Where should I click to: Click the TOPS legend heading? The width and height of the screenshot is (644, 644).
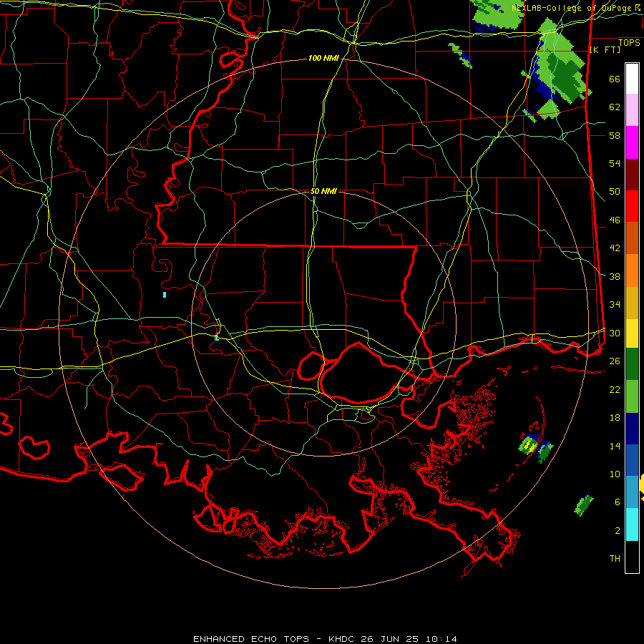pyautogui.click(x=629, y=42)
